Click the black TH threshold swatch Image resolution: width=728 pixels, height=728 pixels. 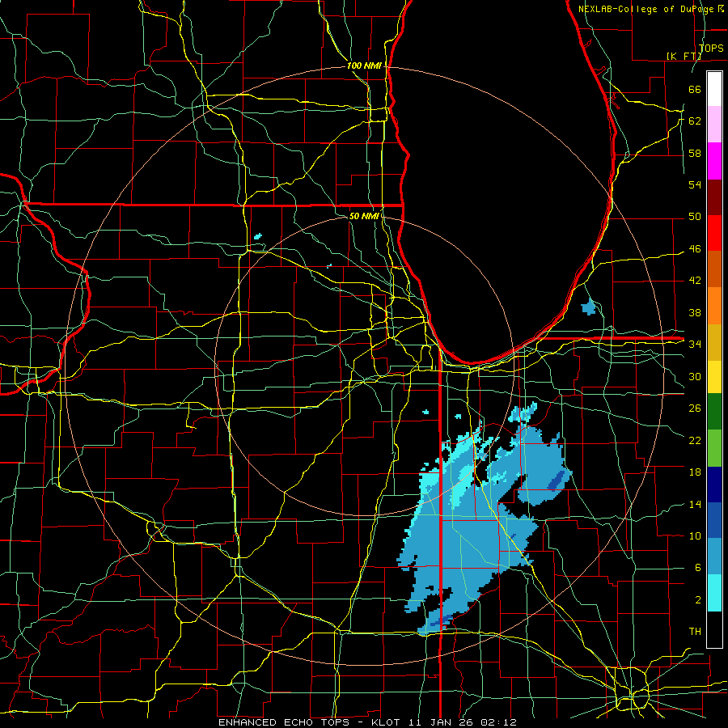(714, 629)
